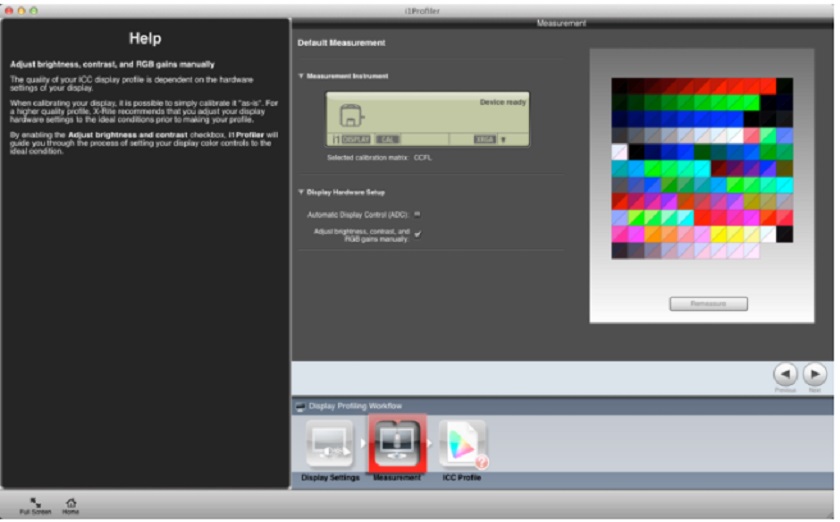Click the XRGA label in instrument panel
Image resolution: width=840 pixels, height=522 pixels.
click(x=484, y=139)
